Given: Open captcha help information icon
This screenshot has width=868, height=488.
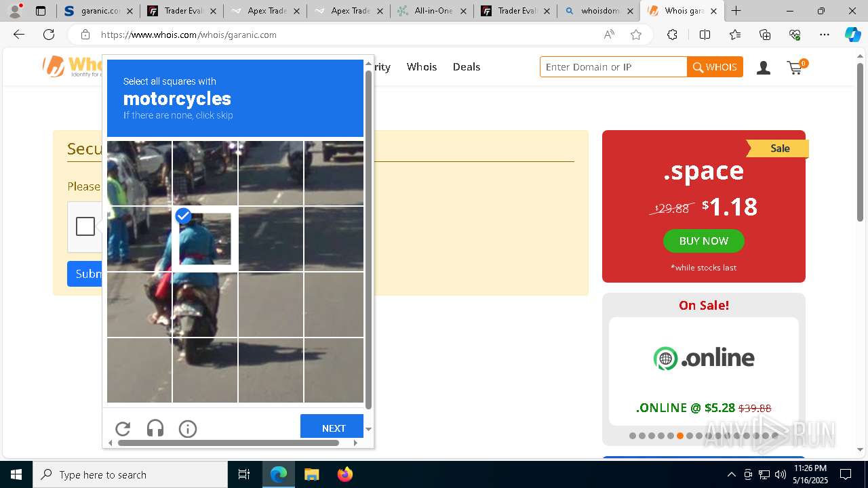Looking at the screenshot, I should coord(188,428).
